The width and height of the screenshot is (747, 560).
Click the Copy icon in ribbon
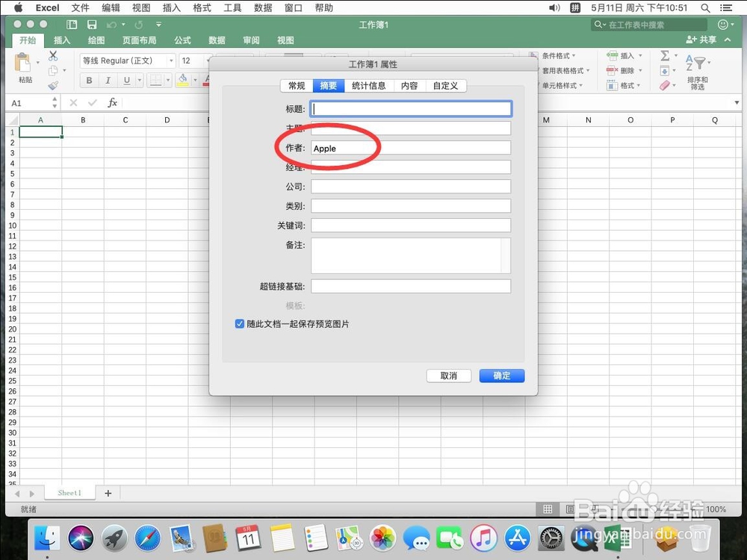point(53,70)
